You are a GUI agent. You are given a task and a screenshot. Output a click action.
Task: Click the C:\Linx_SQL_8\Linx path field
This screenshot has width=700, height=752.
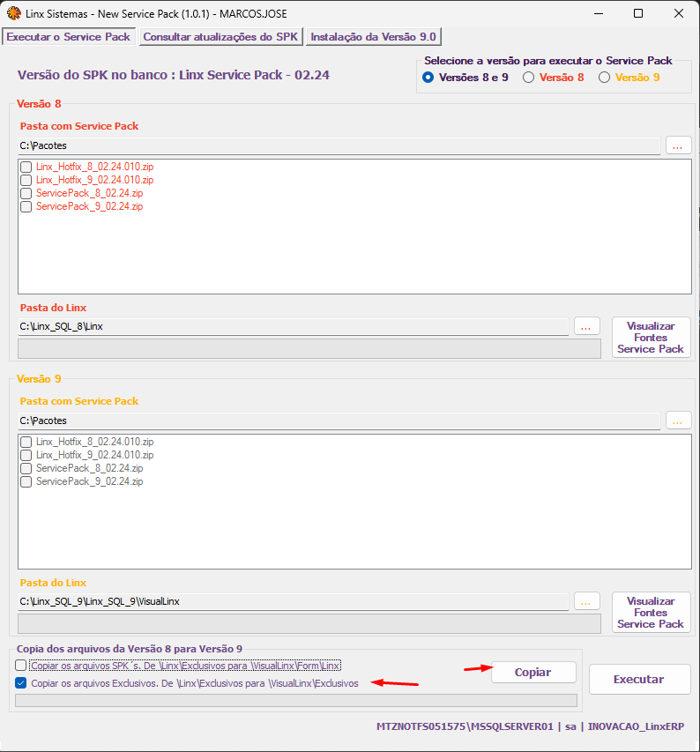(293, 326)
